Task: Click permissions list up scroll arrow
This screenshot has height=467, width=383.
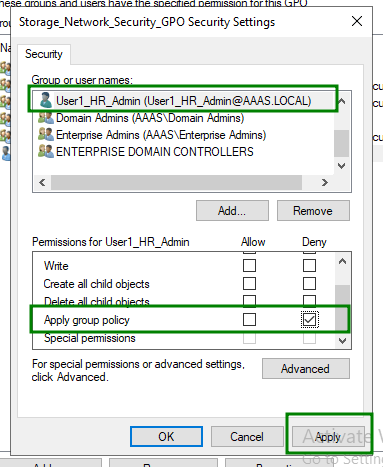Action: pos(342,261)
